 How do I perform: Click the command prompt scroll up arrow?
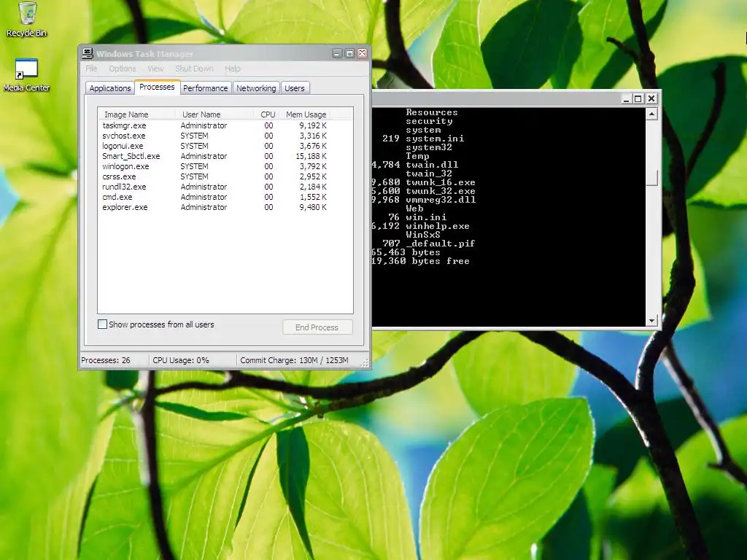651,114
